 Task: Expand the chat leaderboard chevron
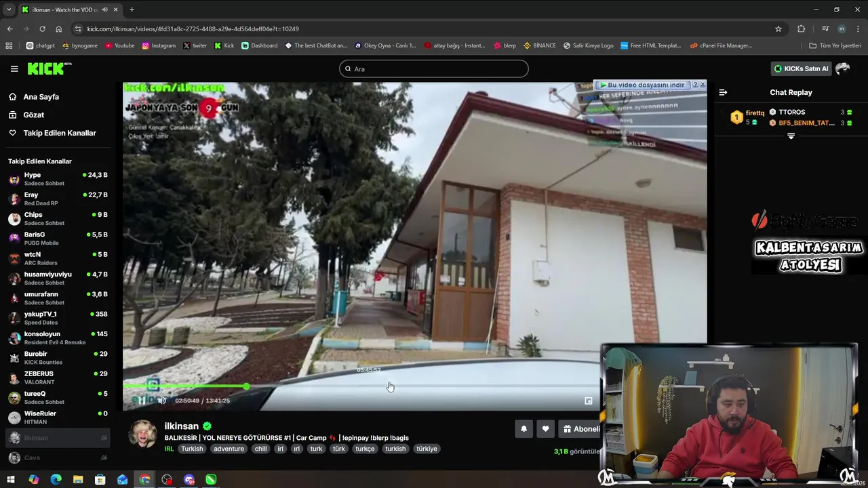(791, 136)
